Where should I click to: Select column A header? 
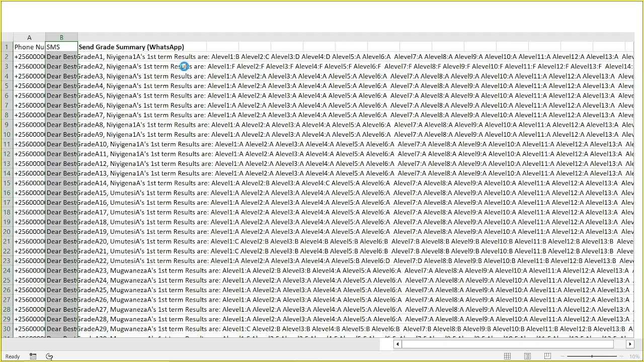(x=29, y=38)
